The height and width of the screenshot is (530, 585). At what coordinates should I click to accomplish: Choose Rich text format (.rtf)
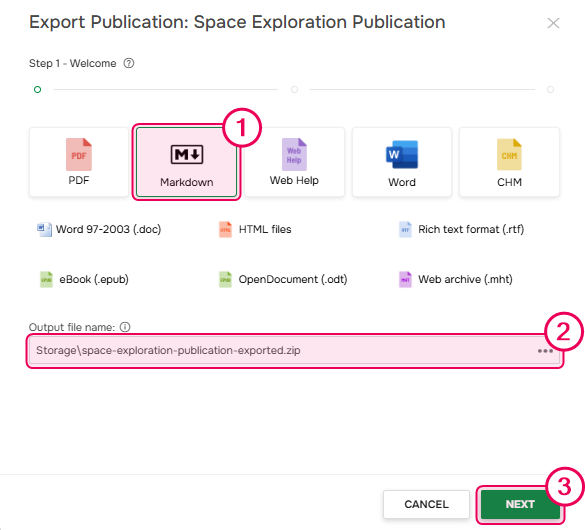[462, 229]
